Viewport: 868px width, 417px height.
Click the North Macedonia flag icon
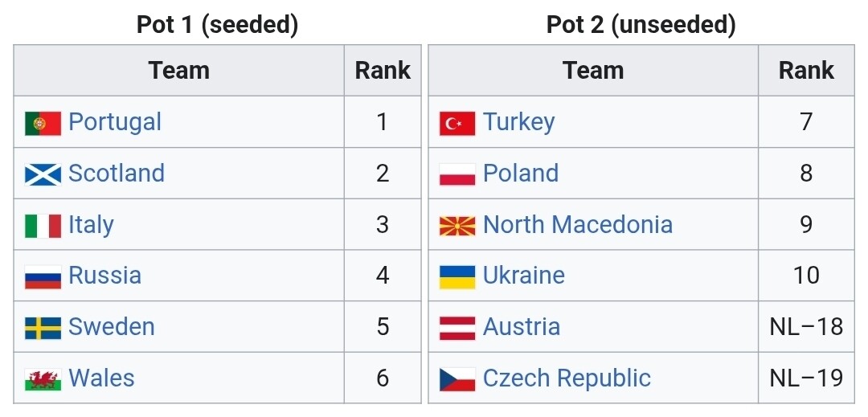click(x=457, y=226)
